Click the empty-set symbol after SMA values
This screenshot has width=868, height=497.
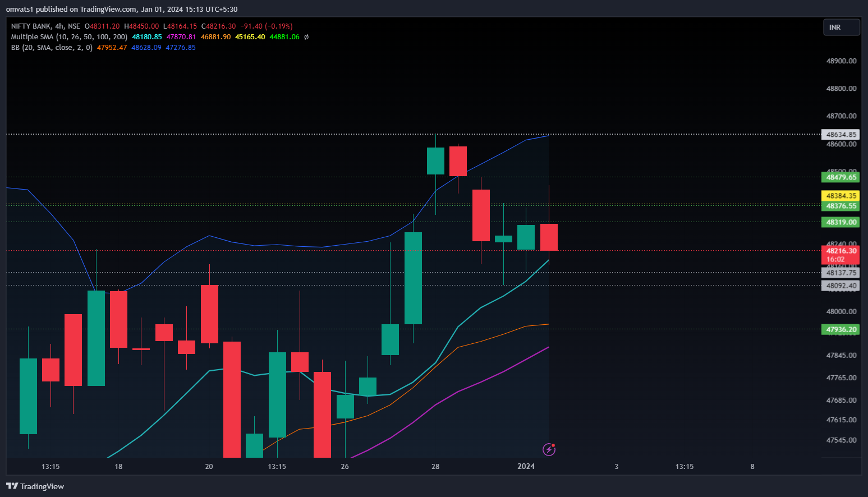pyautogui.click(x=306, y=37)
